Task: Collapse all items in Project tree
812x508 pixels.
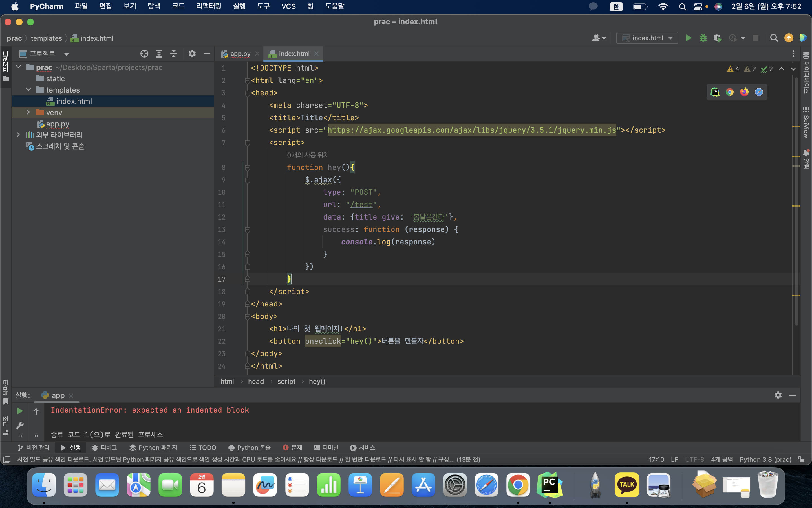Action: (173, 54)
